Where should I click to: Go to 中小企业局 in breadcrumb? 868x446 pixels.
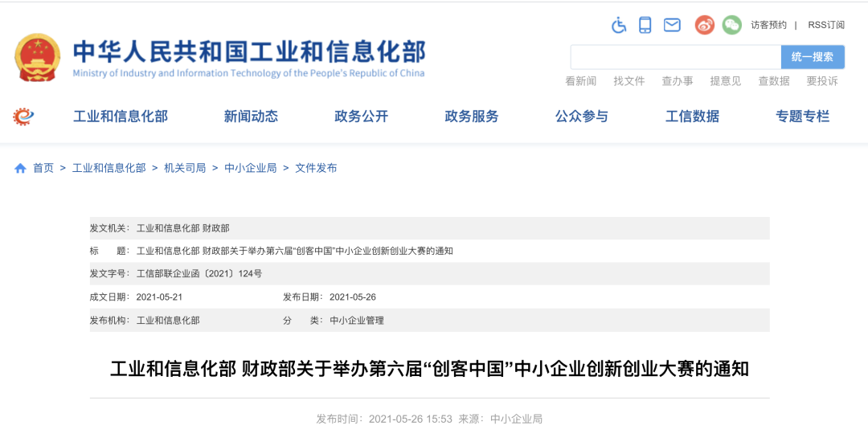pyautogui.click(x=250, y=168)
